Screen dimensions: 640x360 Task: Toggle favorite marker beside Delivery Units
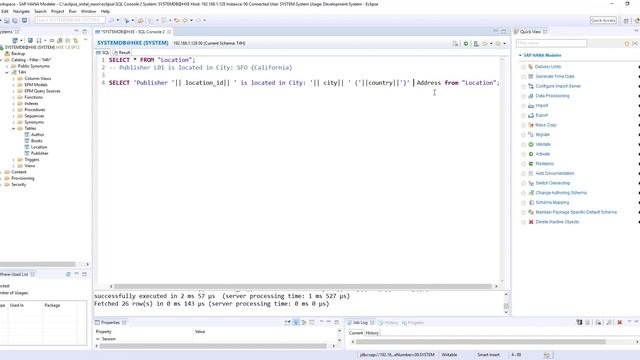tap(524, 67)
